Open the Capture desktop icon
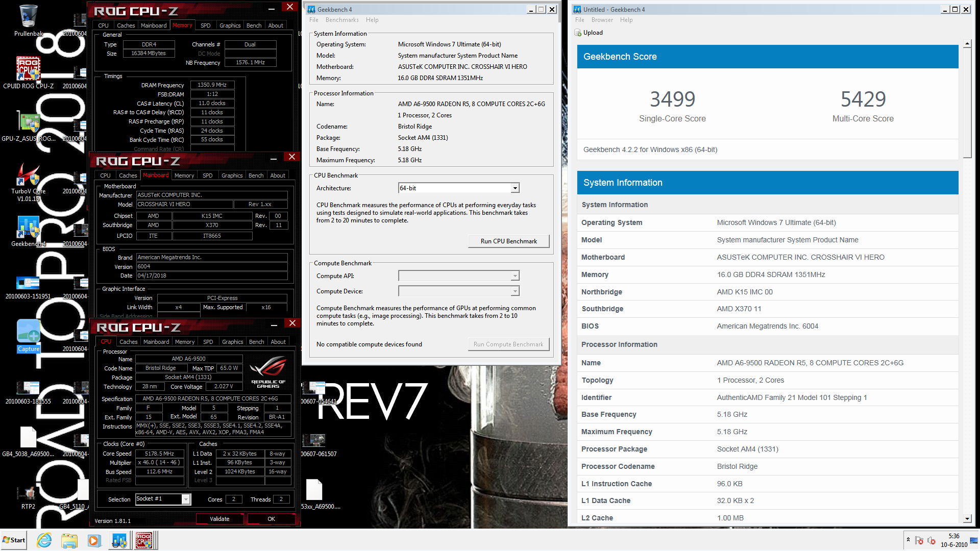The image size is (980, 551). point(28,336)
